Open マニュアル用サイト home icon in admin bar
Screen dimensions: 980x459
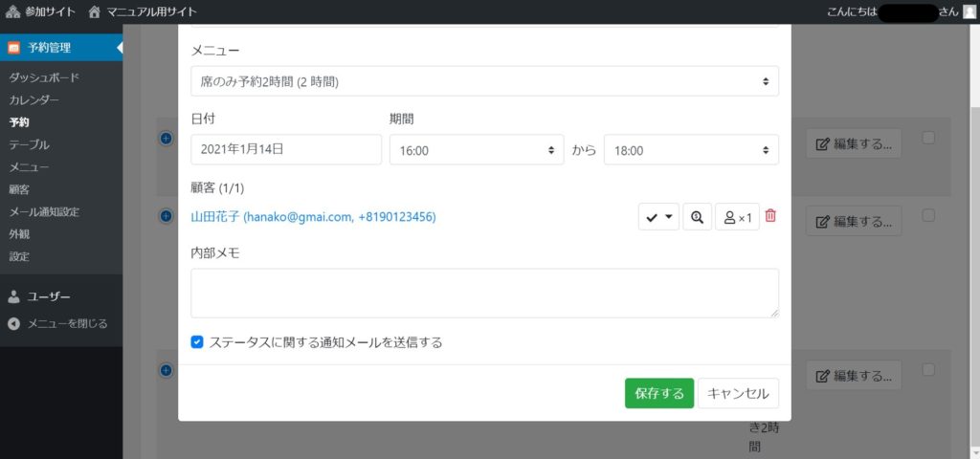click(94, 11)
